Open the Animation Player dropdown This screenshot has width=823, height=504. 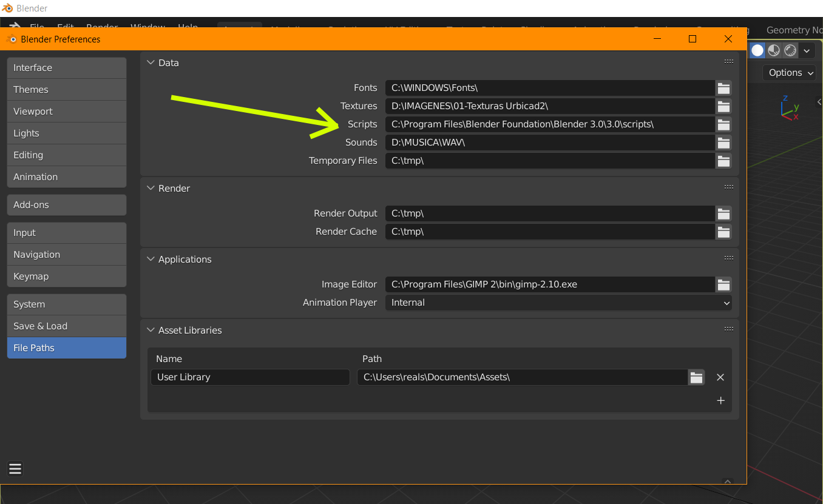558,303
